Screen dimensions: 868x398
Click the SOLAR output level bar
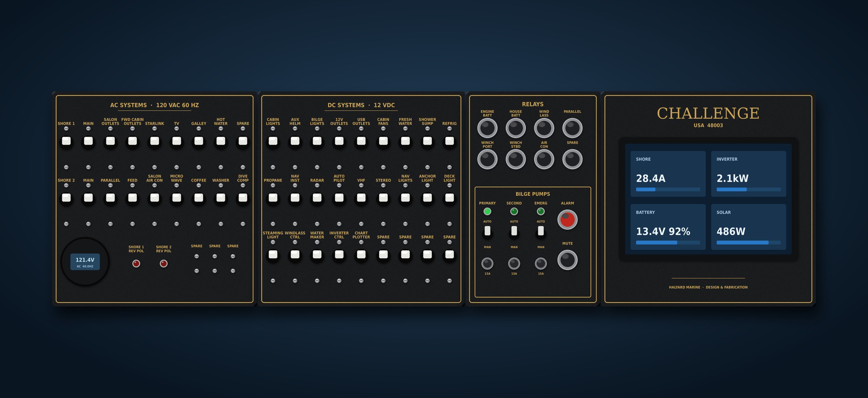tap(749, 243)
